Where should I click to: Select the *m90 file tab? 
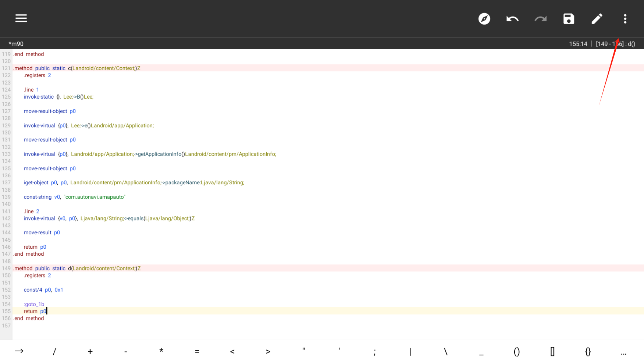pos(16,44)
